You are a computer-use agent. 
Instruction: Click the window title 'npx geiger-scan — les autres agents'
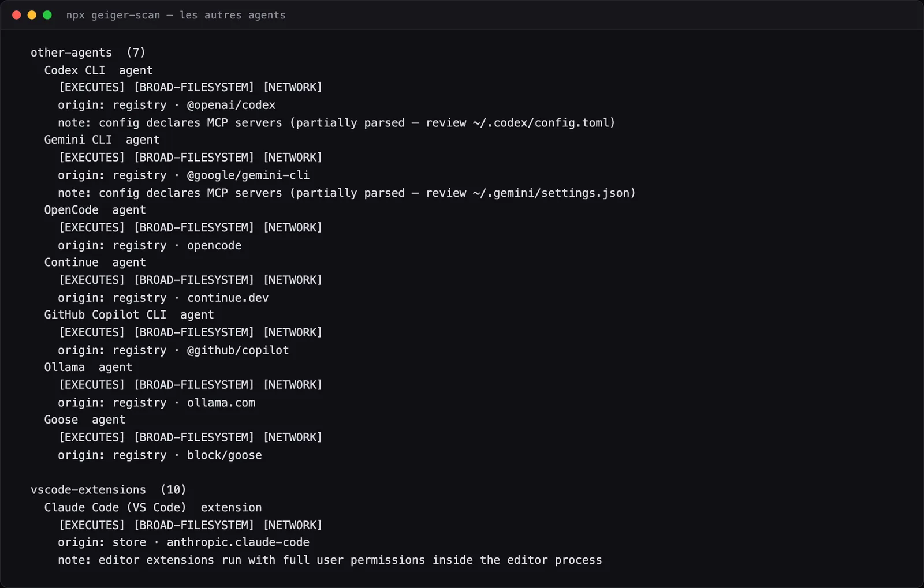click(x=176, y=15)
